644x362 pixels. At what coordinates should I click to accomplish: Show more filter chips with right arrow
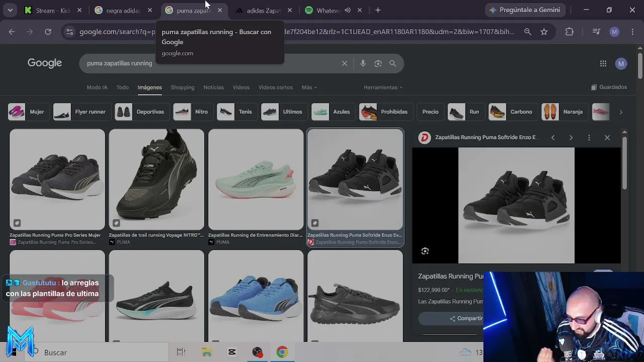621,112
